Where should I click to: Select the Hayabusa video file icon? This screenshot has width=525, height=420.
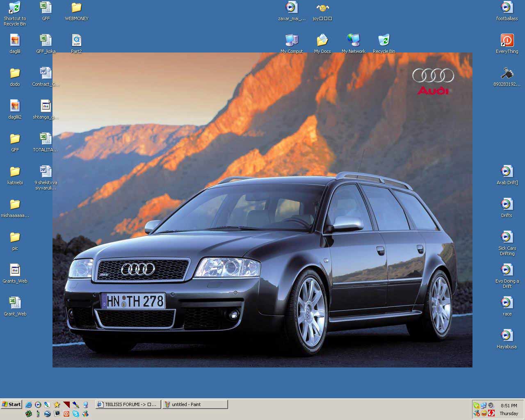click(x=507, y=336)
